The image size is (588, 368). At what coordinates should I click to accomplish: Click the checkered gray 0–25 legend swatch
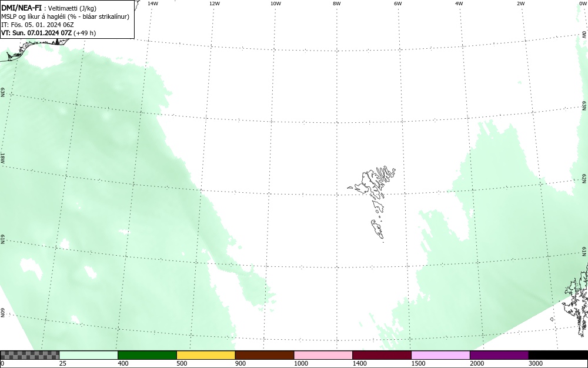29,355
